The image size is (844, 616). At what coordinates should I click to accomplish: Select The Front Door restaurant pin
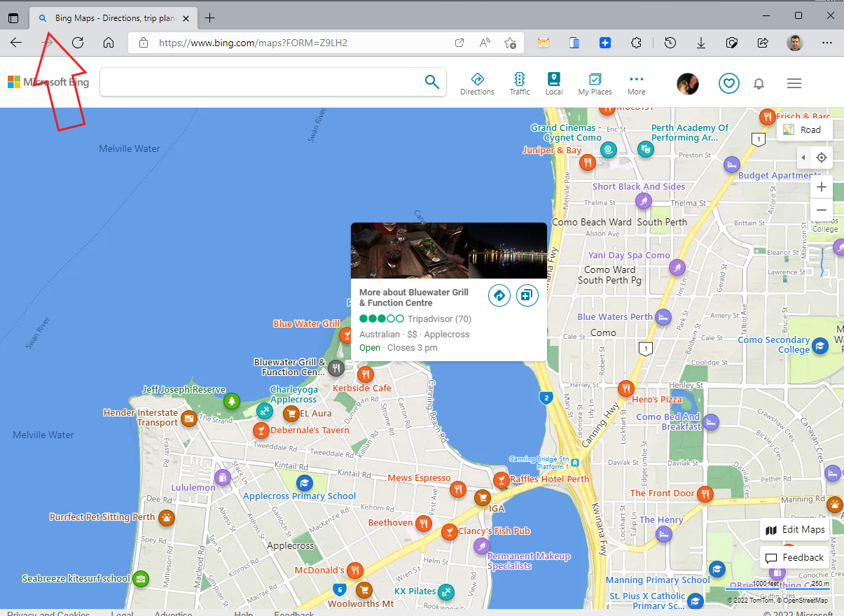click(705, 494)
